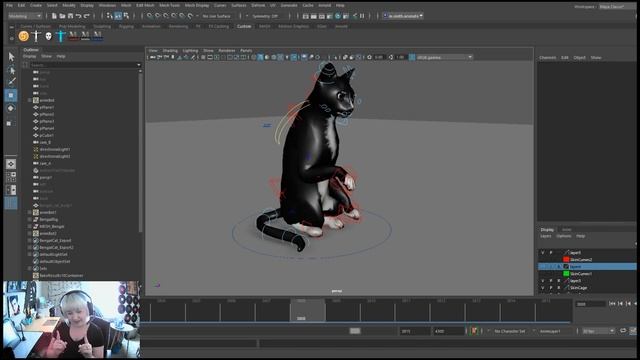This screenshot has width=640, height=360.
Task: Open the Layers menu in the Layer Editor
Action: (546, 236)
